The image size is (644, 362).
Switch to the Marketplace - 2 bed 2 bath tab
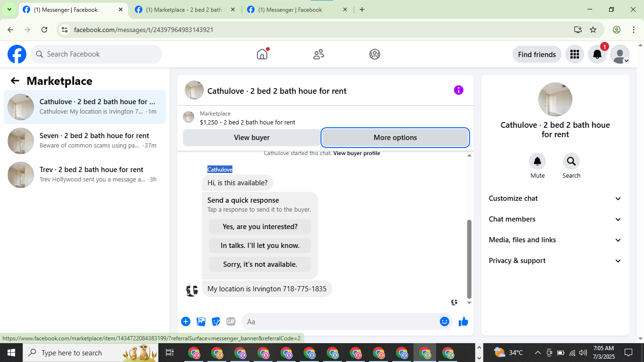pyautogui.click(x=184, y=9)
